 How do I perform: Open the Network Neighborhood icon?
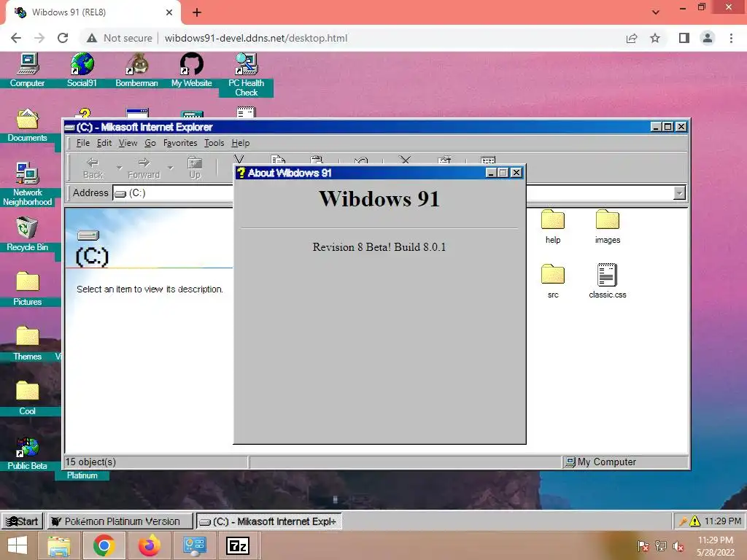point(27,184)
